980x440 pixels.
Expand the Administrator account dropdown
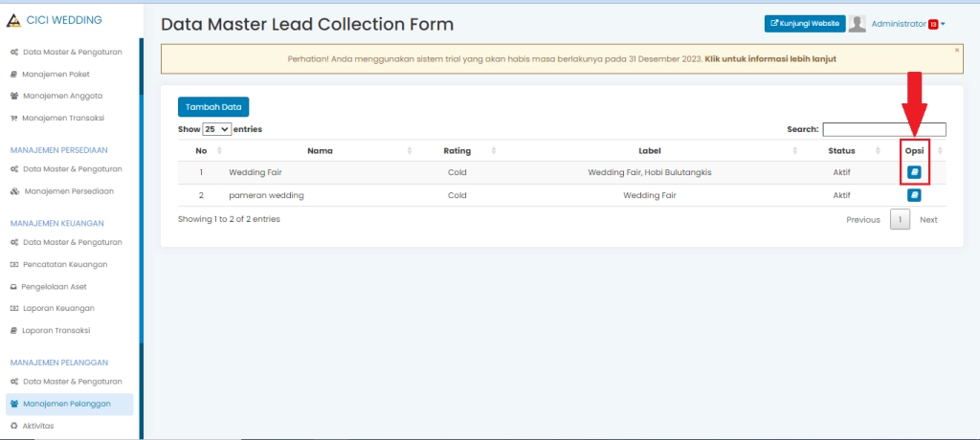tap(943, 24)
